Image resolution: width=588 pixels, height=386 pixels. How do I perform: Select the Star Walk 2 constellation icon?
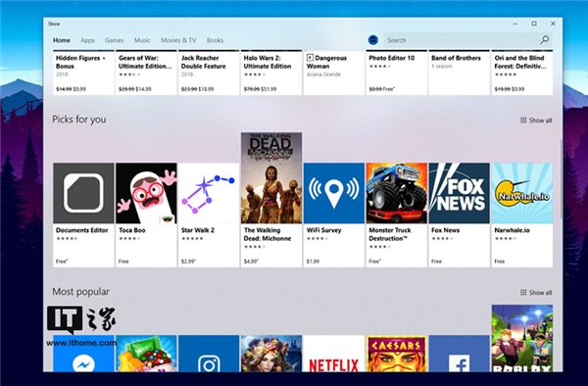tap(209, 193)
